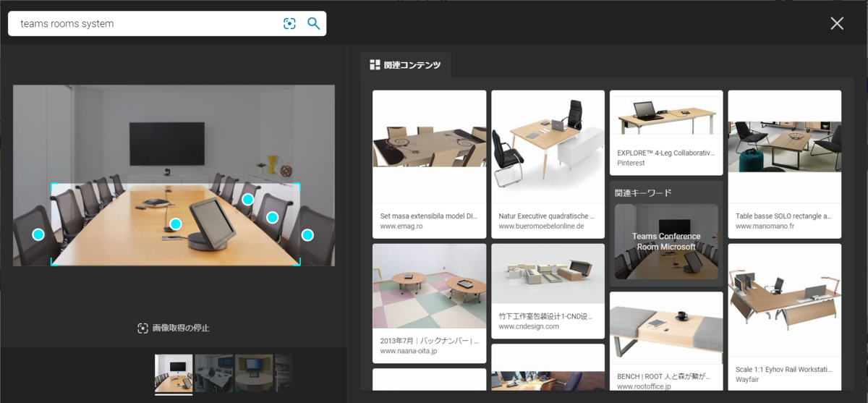The width and height of the screenshot is (868, 403).
Task: Select hotspot dot on the rightmost chair
Action: tap(307, 235)
